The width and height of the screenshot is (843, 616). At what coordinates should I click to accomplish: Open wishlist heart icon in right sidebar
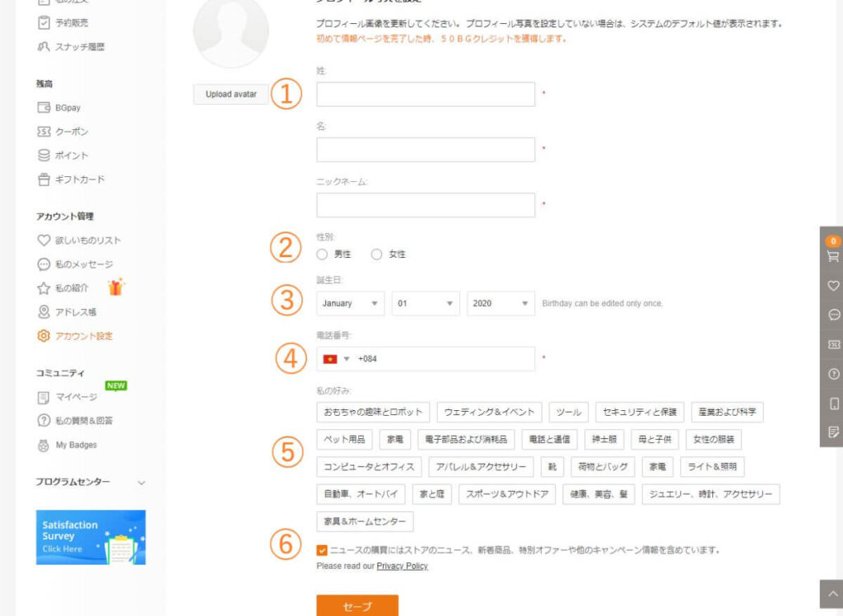[833, 286]
